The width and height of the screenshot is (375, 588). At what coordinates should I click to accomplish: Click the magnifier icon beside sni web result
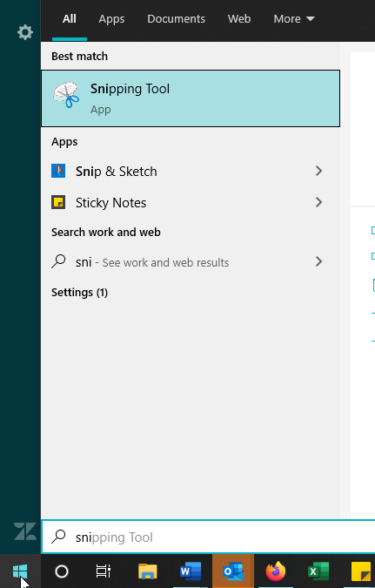(x=58, y=261)
